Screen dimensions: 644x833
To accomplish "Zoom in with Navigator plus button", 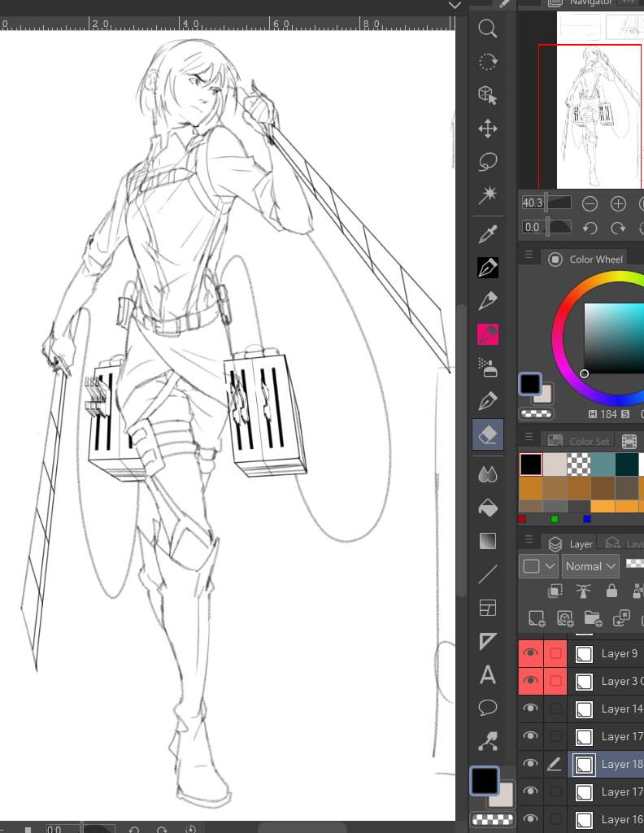I will tap(618, 203).
